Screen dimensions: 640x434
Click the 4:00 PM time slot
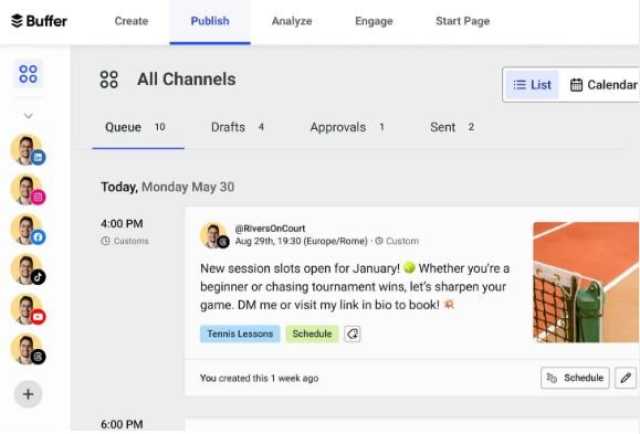click(x=122, y=224)
